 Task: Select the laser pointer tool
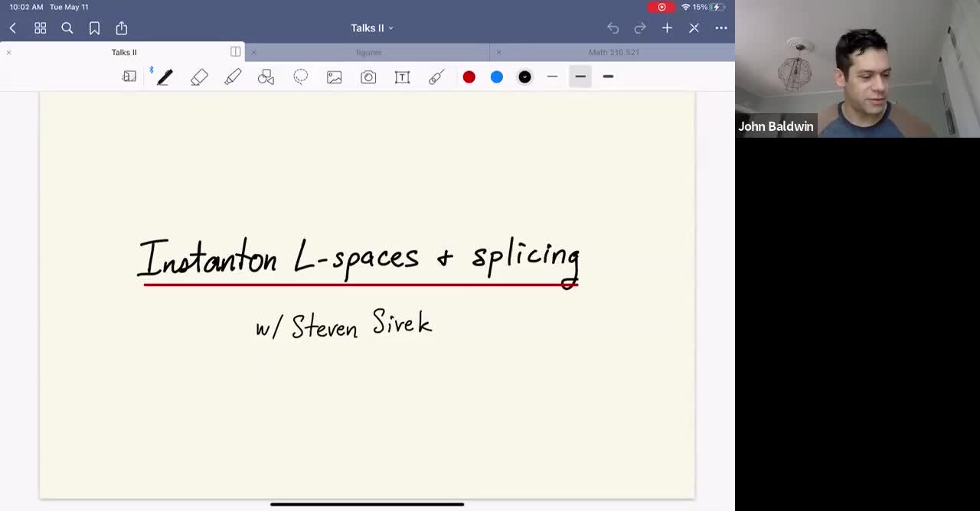(436, 76)
